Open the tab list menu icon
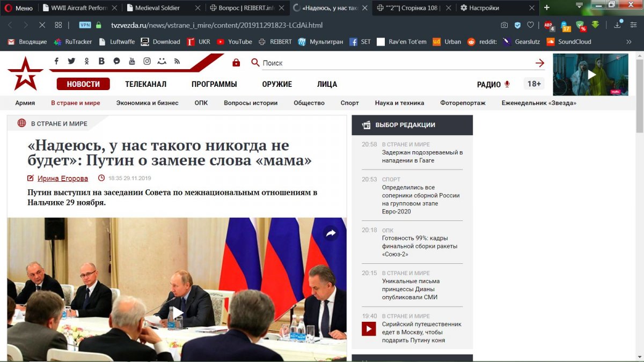This screenshot has width=644, height=362. 580,5
